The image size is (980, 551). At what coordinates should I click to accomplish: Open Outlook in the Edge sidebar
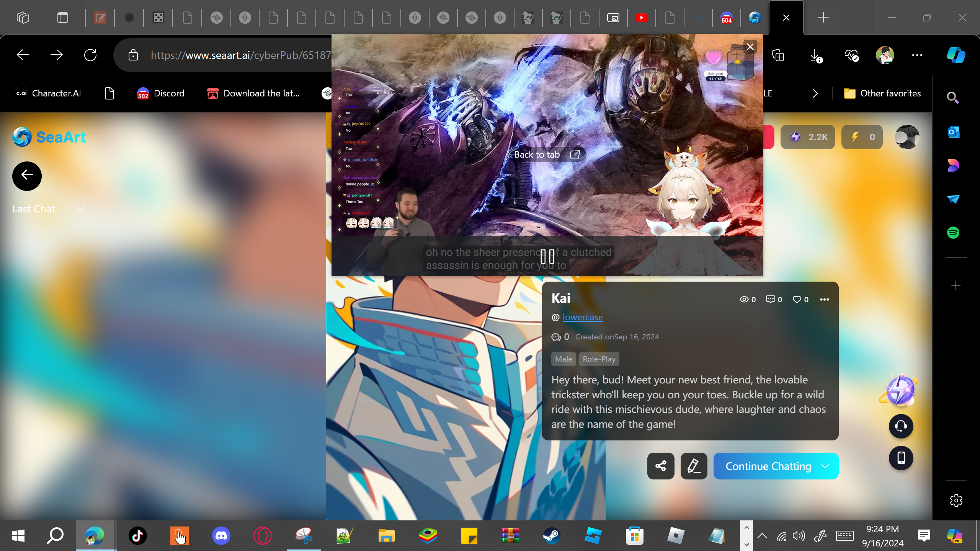pyautogui.click(x=953, y=132)
